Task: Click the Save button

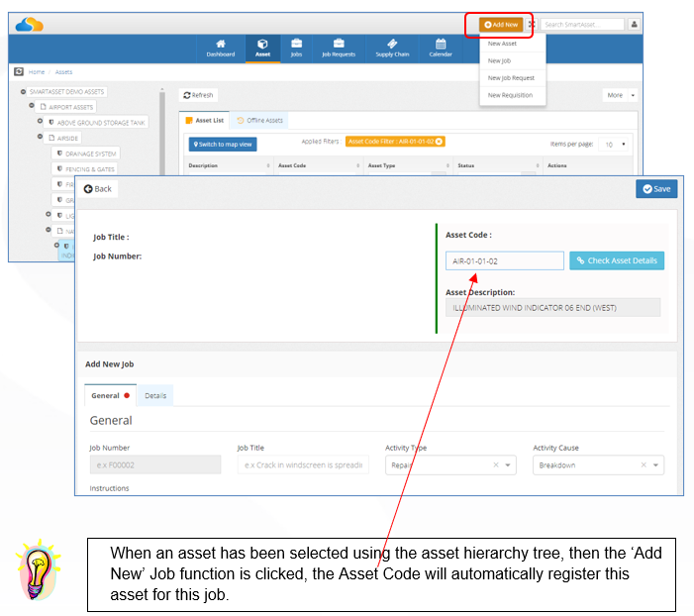Action: (656, 189)
